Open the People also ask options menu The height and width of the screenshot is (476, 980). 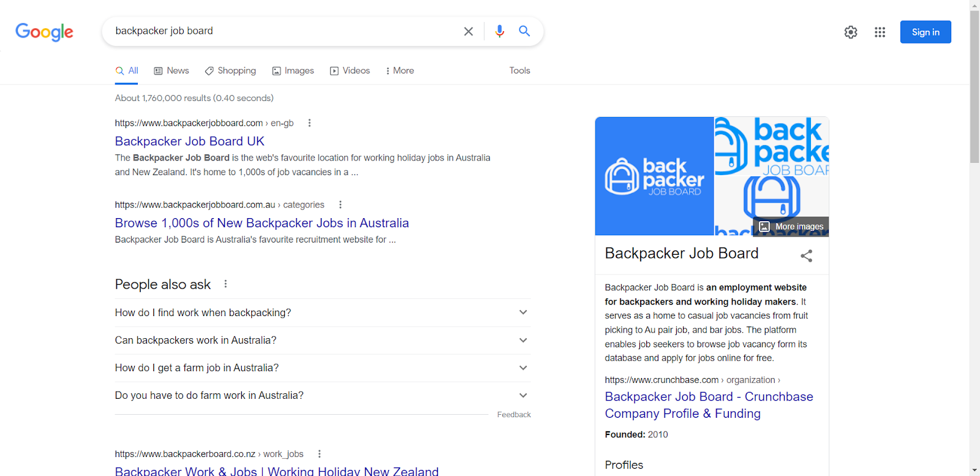pos(225,284)
